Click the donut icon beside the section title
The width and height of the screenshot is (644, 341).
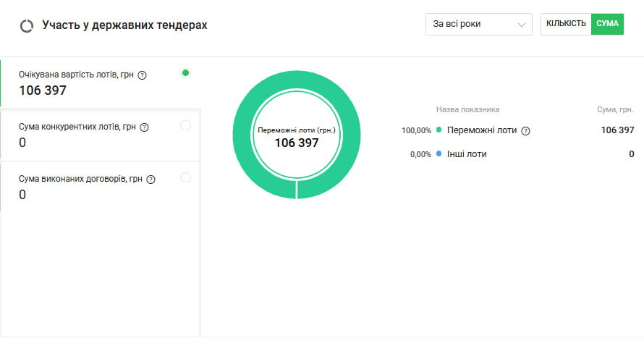pyautogui.click(x=27, y=25)
